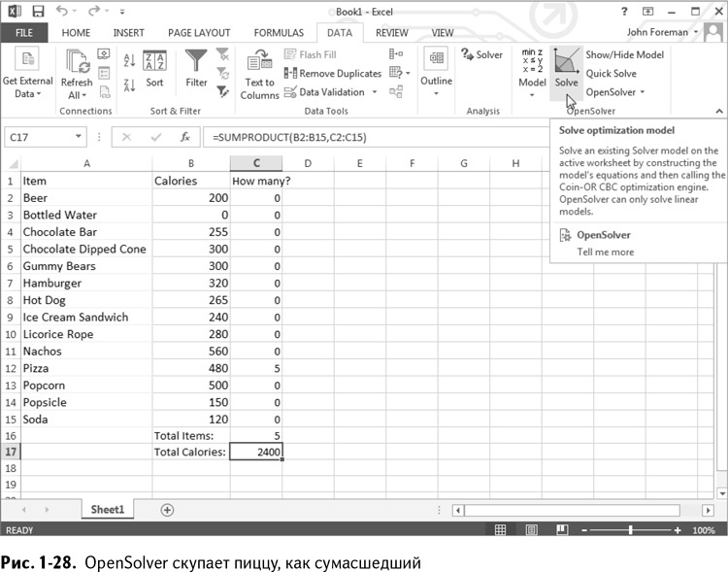Screen dimensions: 728x572
Task: Click Advanced filter icon
Action: tap(223, 91)
